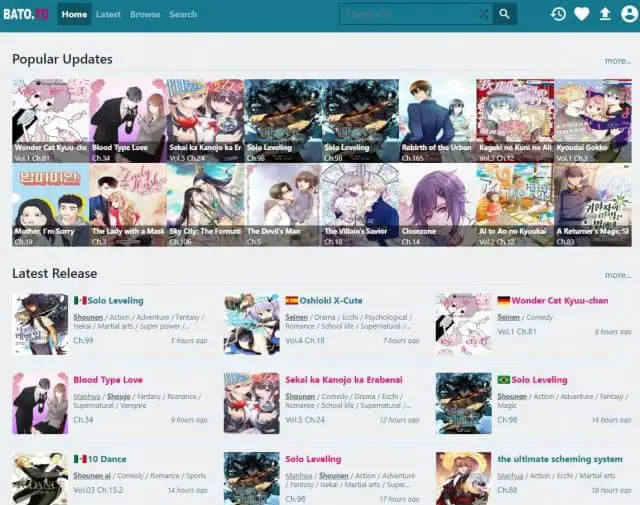Open Ch.88 of ultimate scheming system

pyautogui.click(x=507, y=490)
